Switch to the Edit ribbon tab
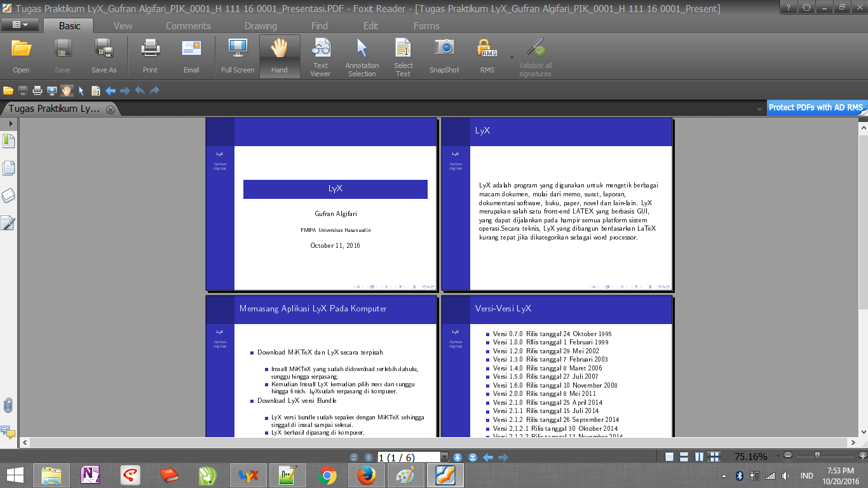868x488 pixels. 370,26
